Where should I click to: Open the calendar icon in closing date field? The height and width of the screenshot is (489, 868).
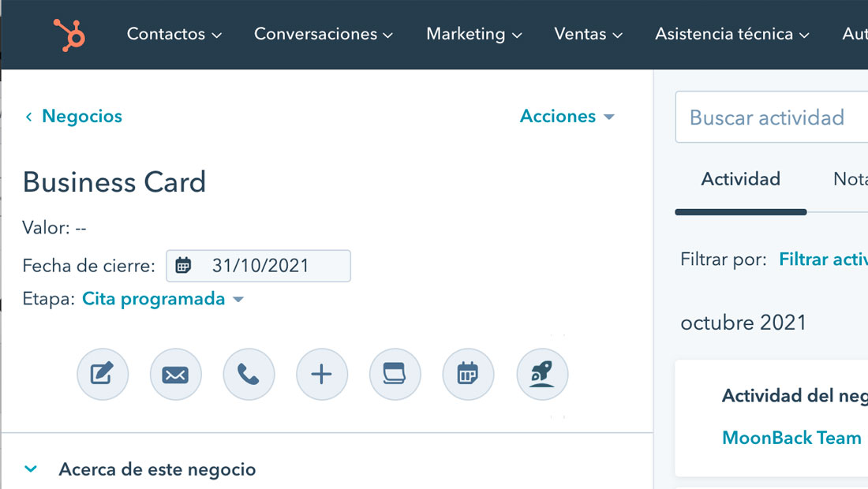(x=183, y=266)
